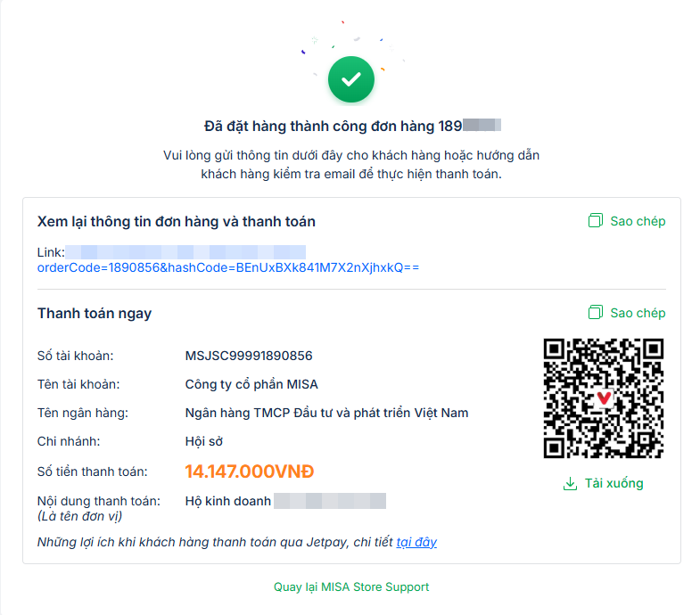Click the copy icon for order information
This screenshot has width=700, height=615.
pos(596,221)
